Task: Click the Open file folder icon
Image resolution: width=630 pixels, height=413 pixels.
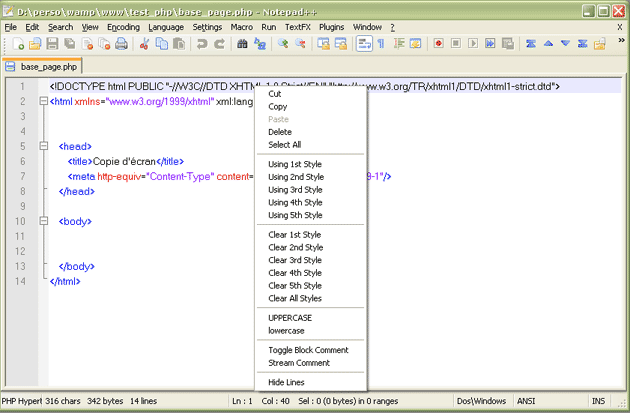Action: [35, 44]
